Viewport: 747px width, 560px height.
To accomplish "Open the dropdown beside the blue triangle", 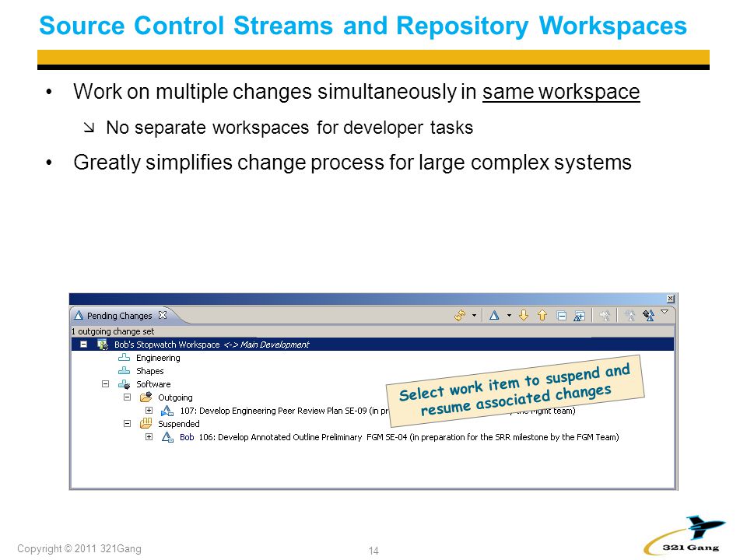I will click(509, 315).
